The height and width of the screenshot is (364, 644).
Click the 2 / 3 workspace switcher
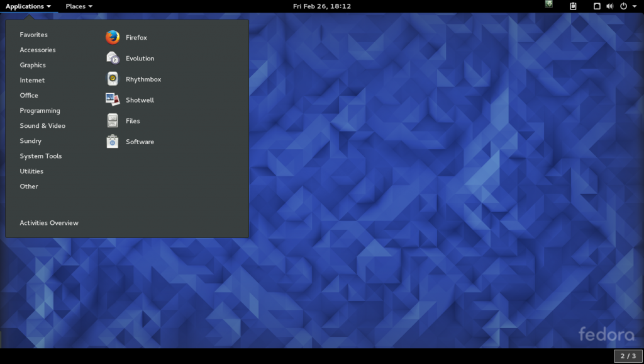coord(628,356)
